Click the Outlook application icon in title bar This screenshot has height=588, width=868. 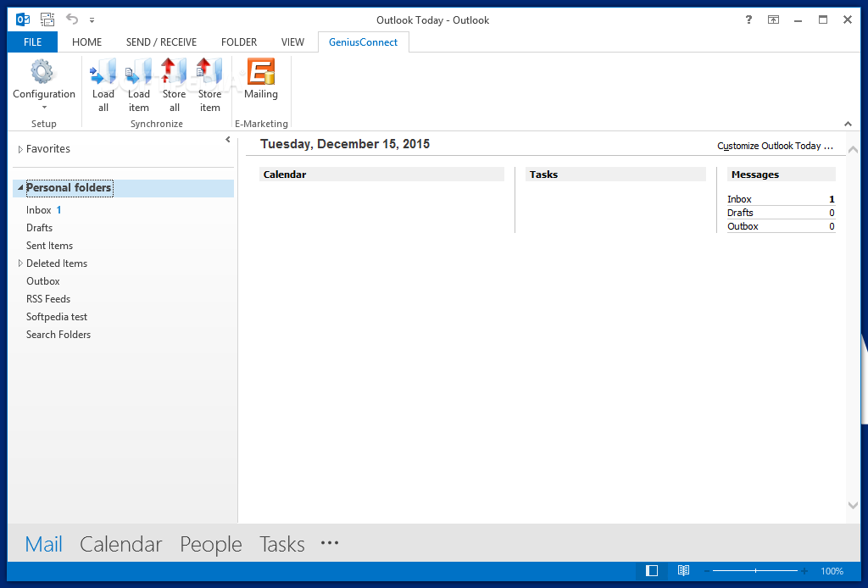23,20
